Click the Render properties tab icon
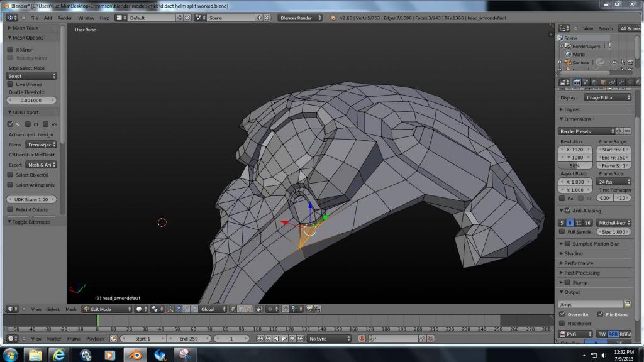This screenshot has width=644, height=362. [x=577, y=82]
